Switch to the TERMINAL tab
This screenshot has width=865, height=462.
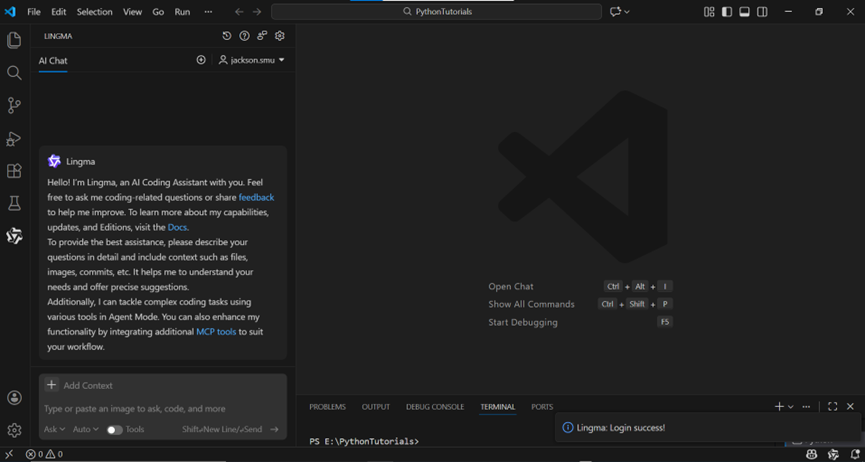pyautogui.click(x=498, y=407)
